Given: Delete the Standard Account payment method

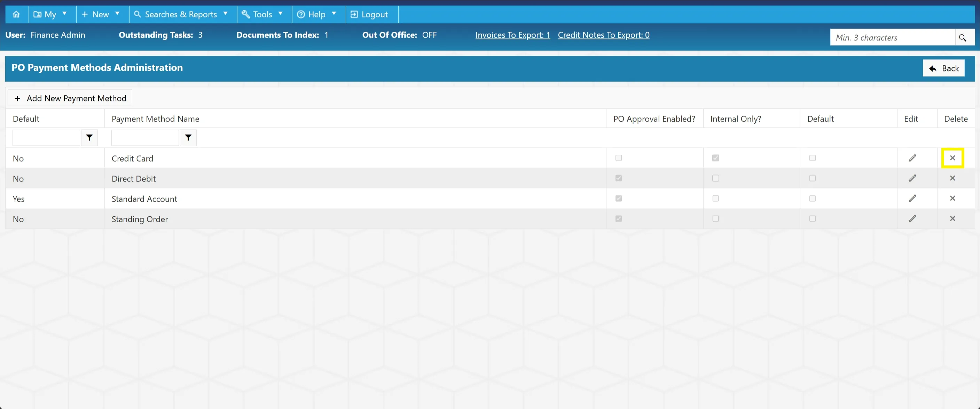Looking at the screenshot, I should tap(952, 199).
